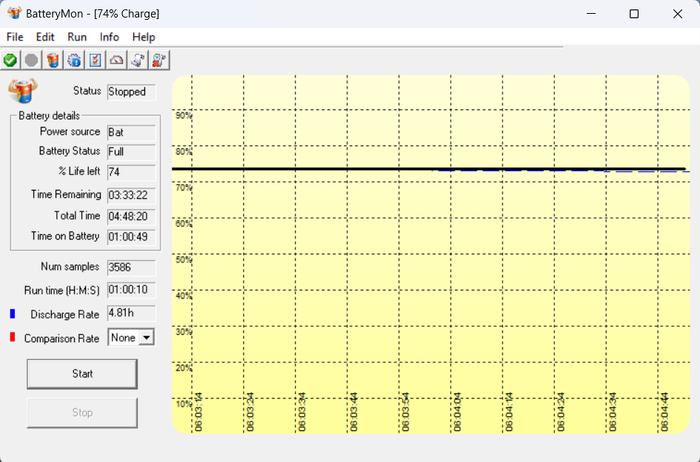
Task: Click the grey octagon stop monitoring icon
Action: [x=31, y=60]
